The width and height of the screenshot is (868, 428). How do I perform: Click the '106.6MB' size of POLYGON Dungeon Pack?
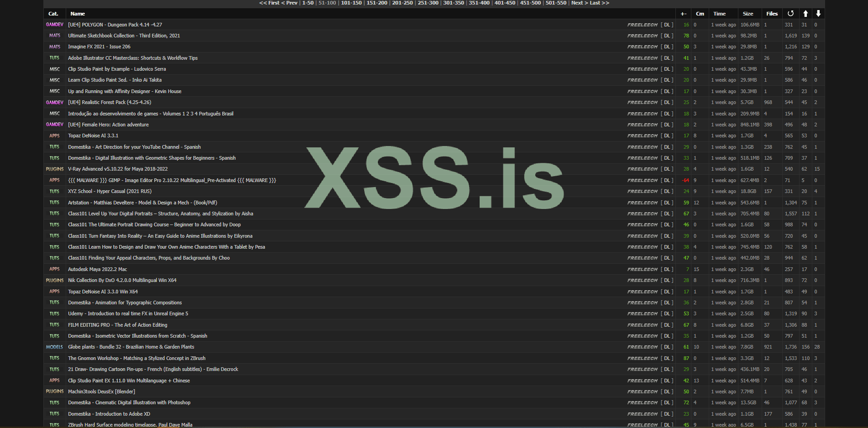click(x=750, y=25)
